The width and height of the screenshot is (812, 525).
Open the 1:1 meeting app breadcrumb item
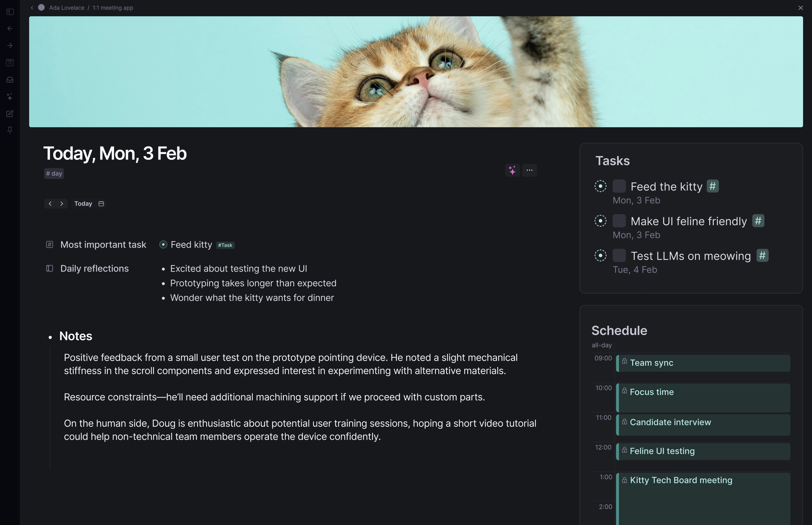(113, 7)
